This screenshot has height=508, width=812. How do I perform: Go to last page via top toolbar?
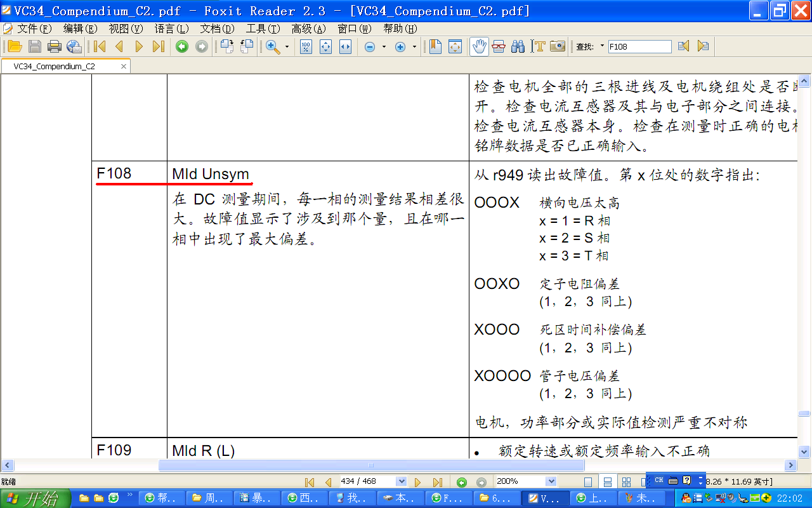coord(159,46)
